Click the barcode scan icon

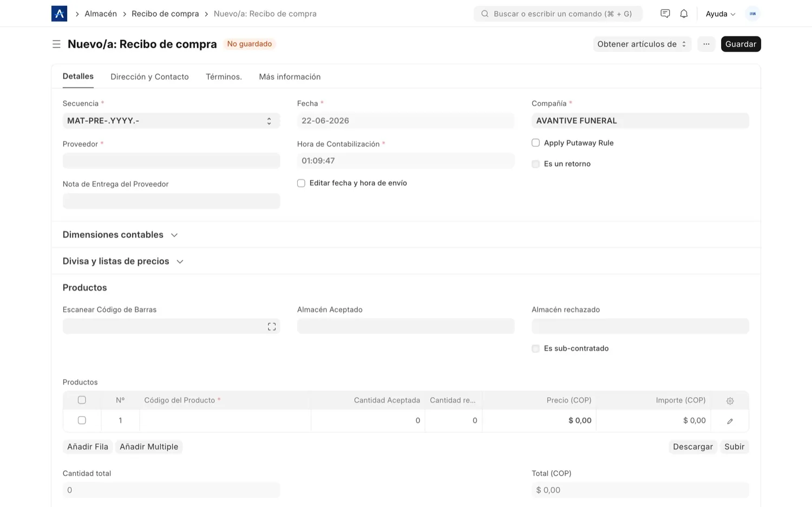point(272,326)
